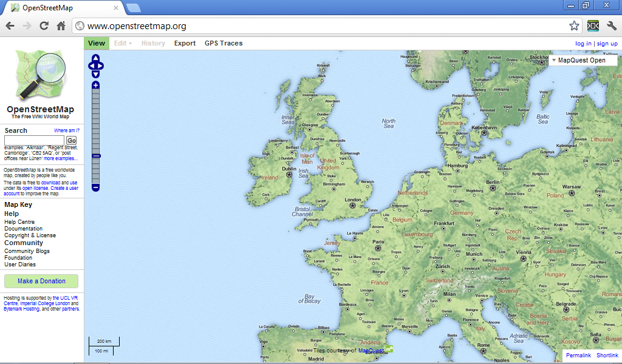Open a new browser tab

(133, 7)
